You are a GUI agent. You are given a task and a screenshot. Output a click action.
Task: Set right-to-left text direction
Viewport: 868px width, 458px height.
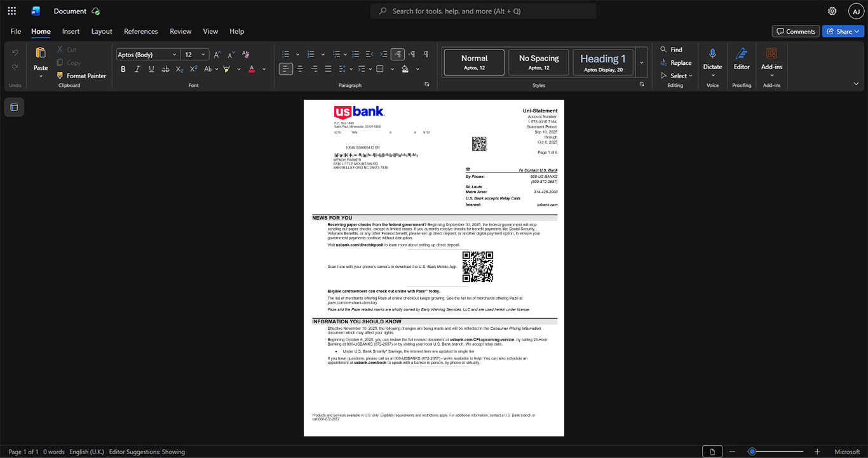coord(412,55)
